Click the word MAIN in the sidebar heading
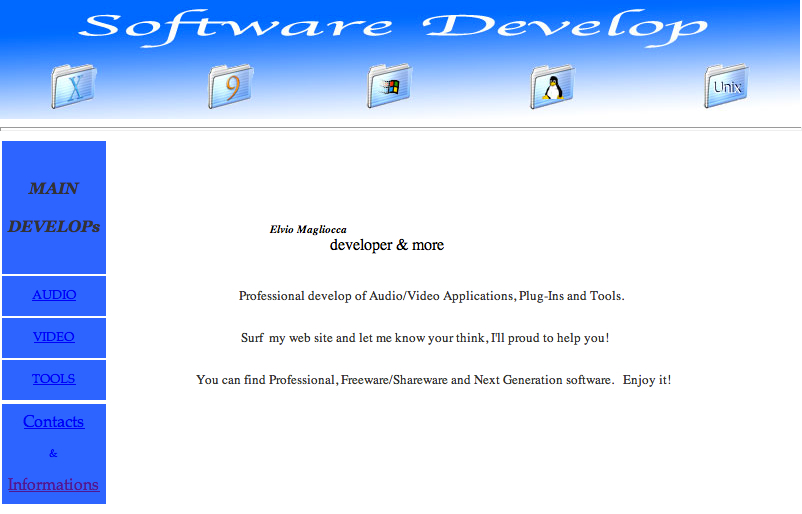Screen dimensions: 802x514 (54, 188)
